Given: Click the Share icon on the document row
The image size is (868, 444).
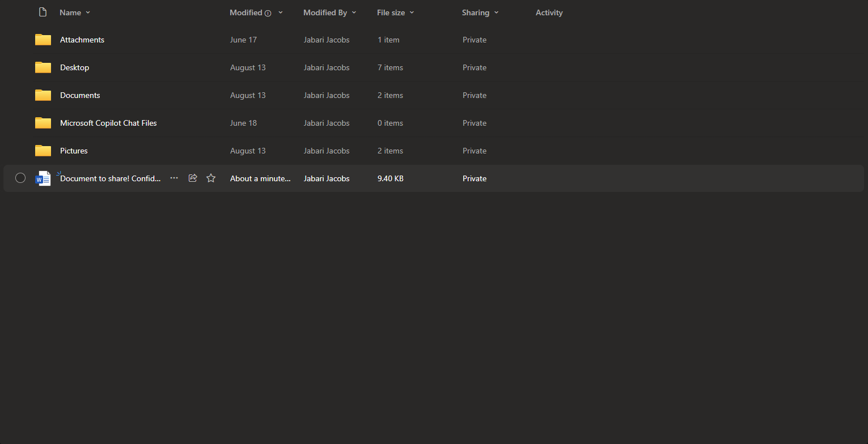Looking at the screenshot, I should point(193,178).
